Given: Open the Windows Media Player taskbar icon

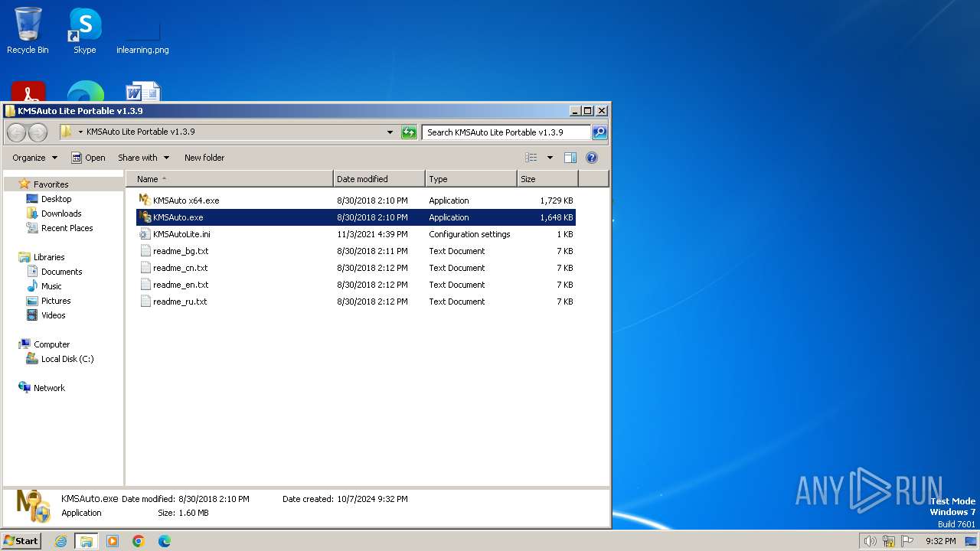Looking at the screenshot, I should pos(113,541).
